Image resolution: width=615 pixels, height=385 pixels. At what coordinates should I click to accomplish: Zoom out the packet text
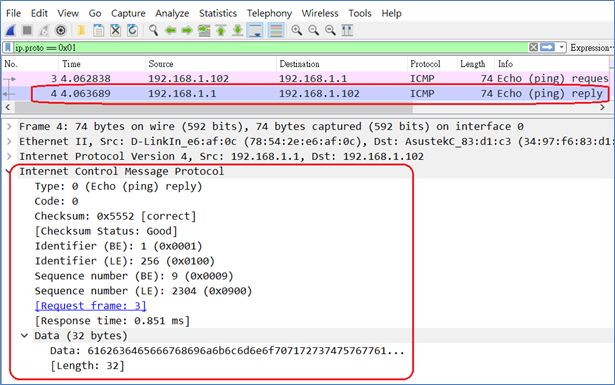[313, 30]
